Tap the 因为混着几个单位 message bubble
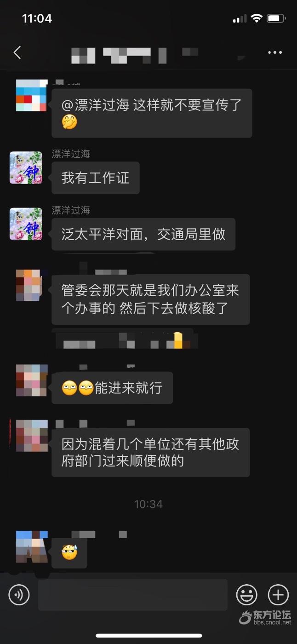 pos(150,452)
